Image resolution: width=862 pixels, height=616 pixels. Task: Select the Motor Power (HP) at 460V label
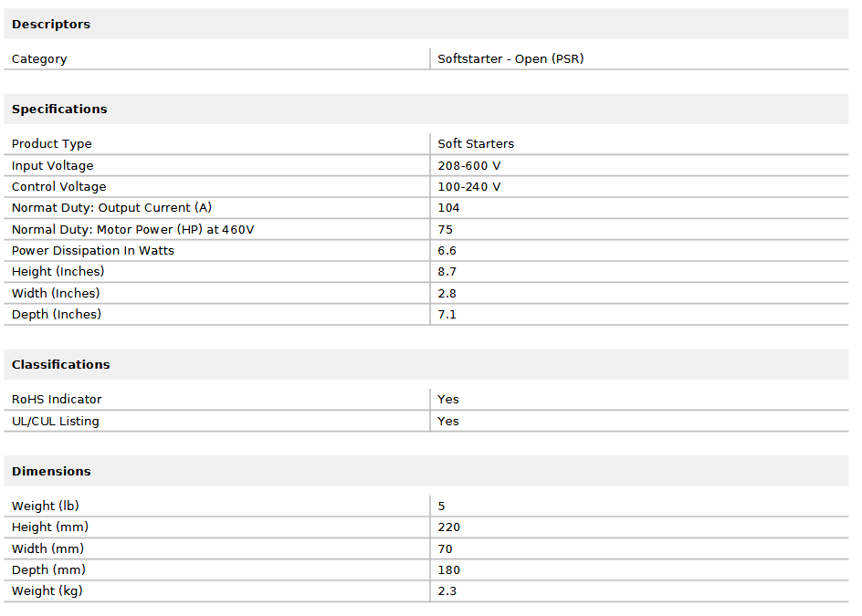[x=132, y=229]
